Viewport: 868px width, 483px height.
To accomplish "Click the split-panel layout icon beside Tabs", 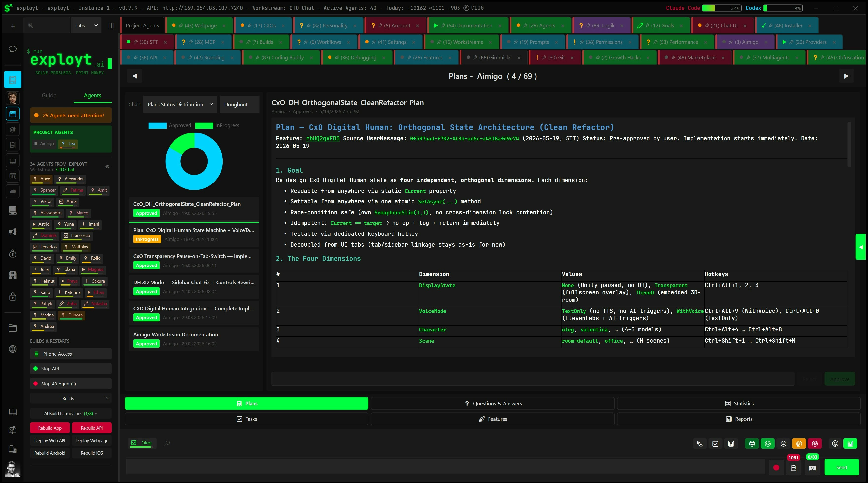I will [111, 26].
